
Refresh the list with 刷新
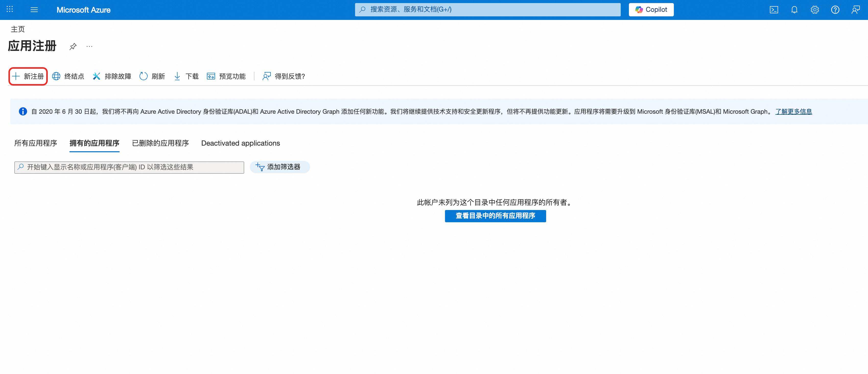coord(152,76)
